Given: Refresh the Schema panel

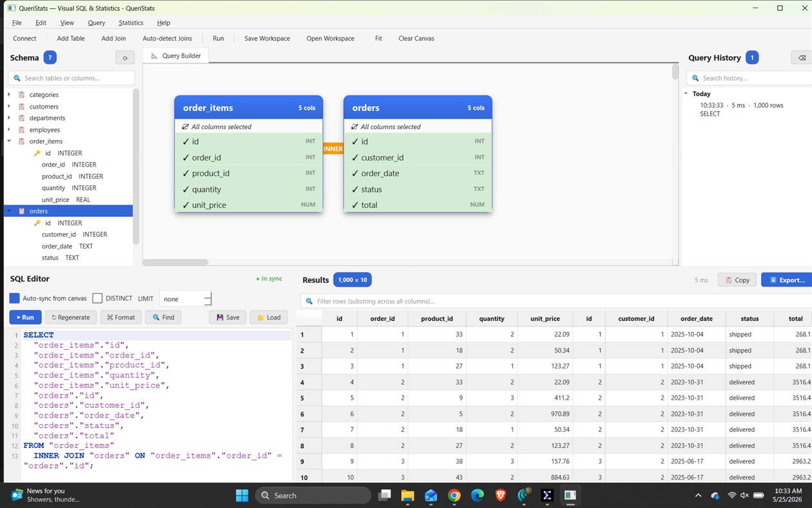Looking at the screenshot, I should click(x=125, y=57).
